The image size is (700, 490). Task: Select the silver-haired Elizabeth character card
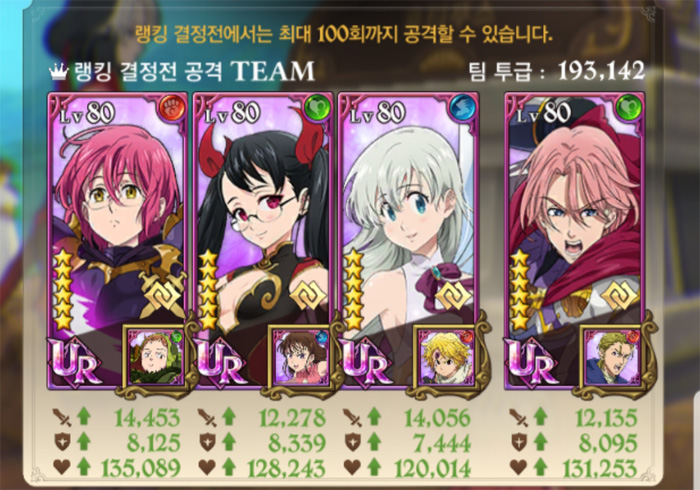pos(408,240)
